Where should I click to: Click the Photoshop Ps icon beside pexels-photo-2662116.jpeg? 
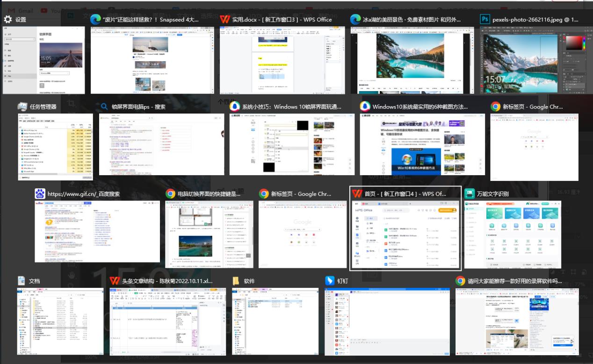485,20
